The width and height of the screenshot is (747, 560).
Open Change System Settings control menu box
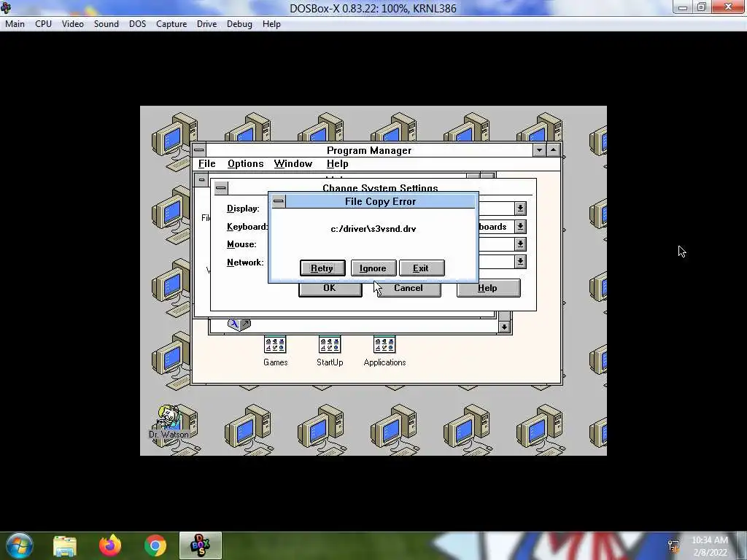tap(220, 187)
